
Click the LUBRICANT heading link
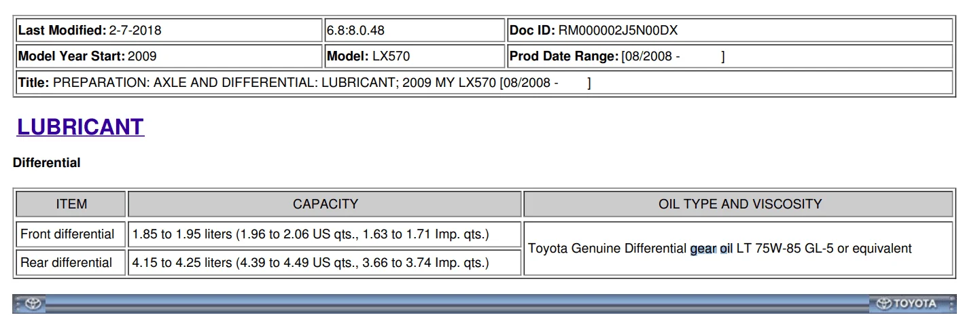click(80, 127)
